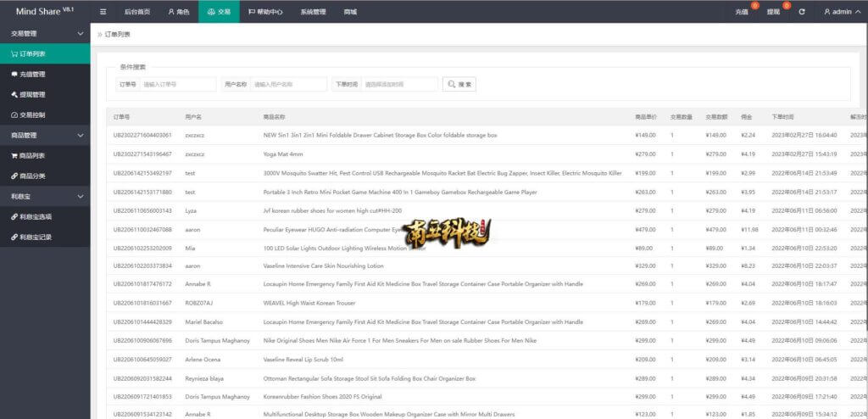This screenshot has height=419, width=868.
Task: Click the ¥89.00 unit price cell
Action: (644, 249)
